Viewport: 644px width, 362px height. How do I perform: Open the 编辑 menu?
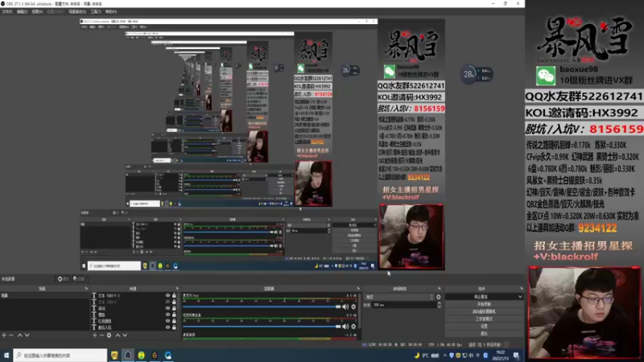click(23, 11)
